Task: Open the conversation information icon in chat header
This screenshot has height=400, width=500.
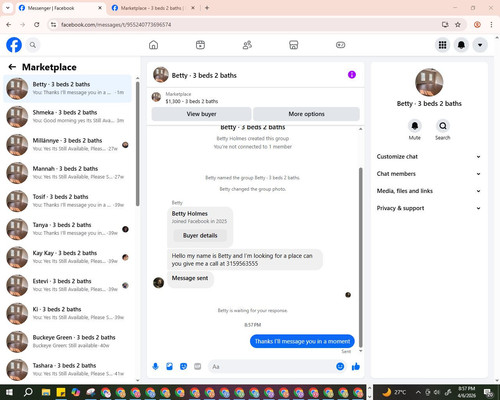Action: pos(352,75)
